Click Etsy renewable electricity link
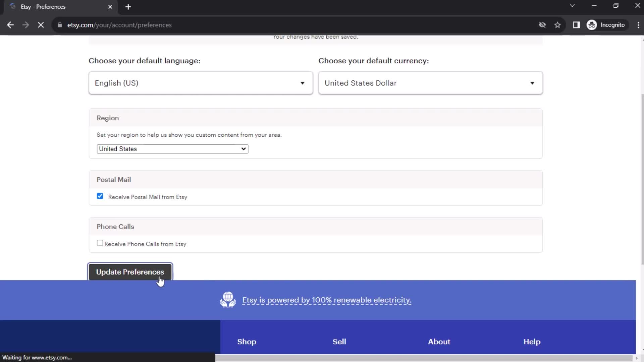The image size is (644, 362). [x=327, y=300]
